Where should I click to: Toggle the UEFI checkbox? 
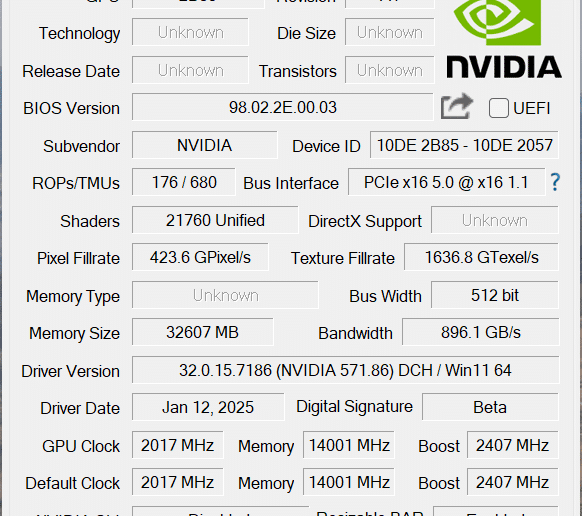(498, 108)
